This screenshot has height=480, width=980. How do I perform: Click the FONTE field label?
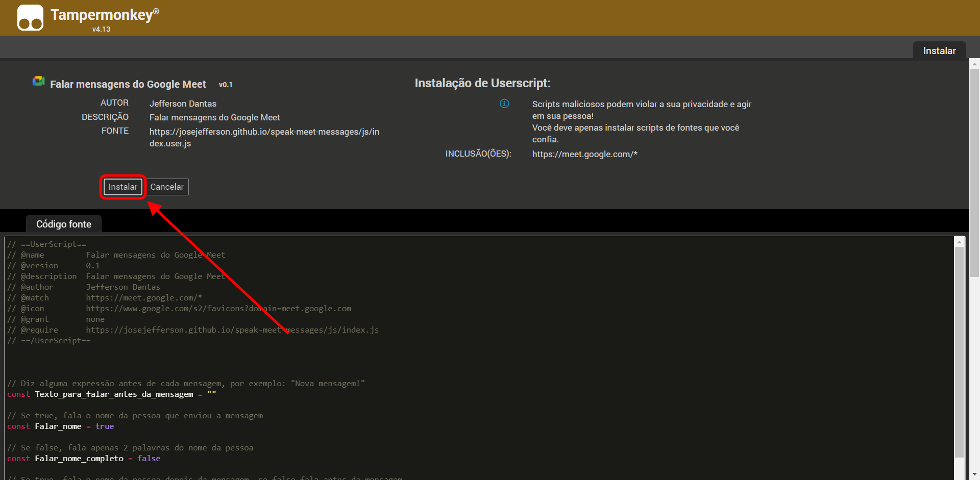(115, 131)
